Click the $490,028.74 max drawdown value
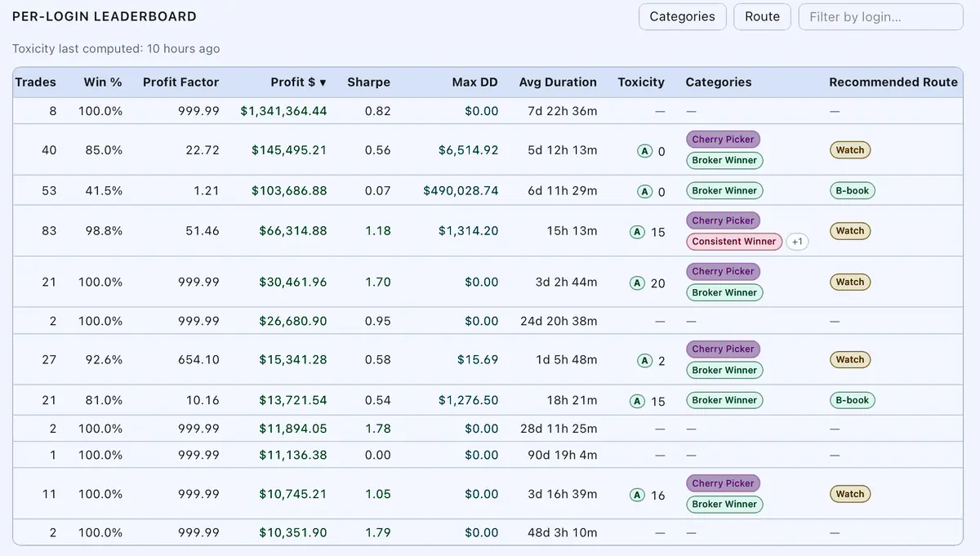Viewport: 980px width, 556px height. click(461, 191)
